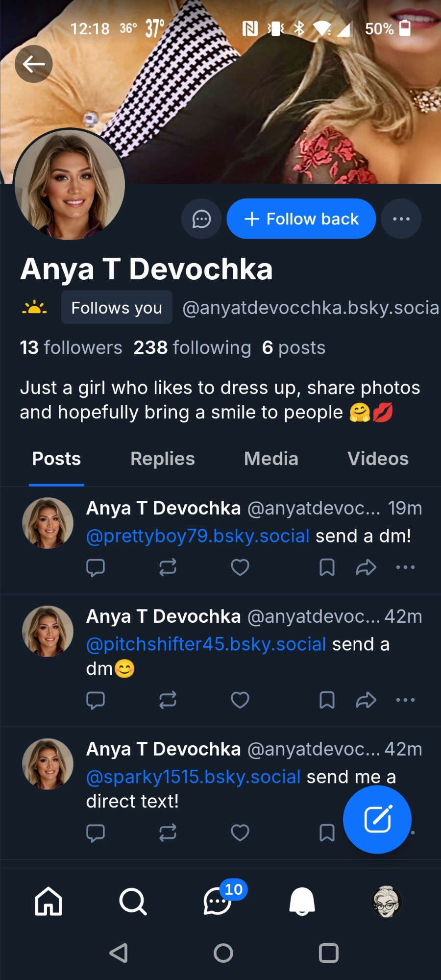Open Search from the bottom navigation
This screenshot has height=980, width=441.
pyautogui.click(x=133, y=902)
